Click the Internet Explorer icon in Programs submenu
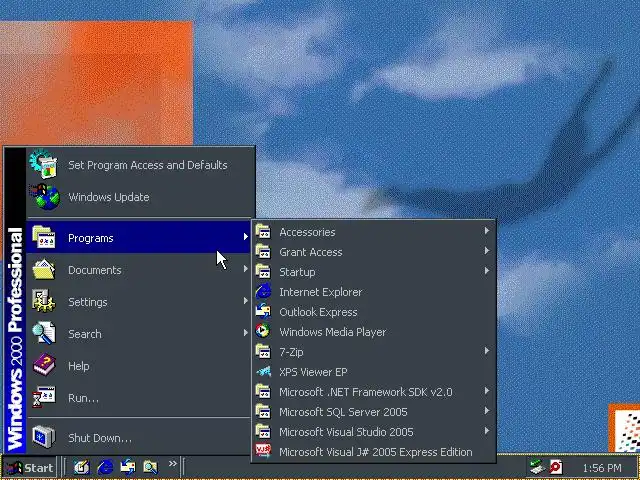640x480 pixels. (x=263, y=291)
